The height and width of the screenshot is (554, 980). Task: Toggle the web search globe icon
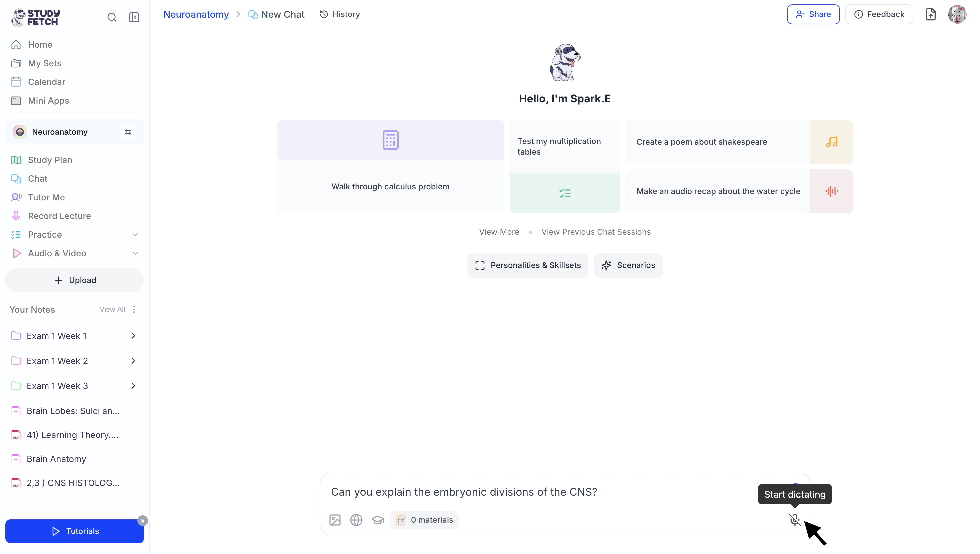pyautogui.click(x=356, y=520)
